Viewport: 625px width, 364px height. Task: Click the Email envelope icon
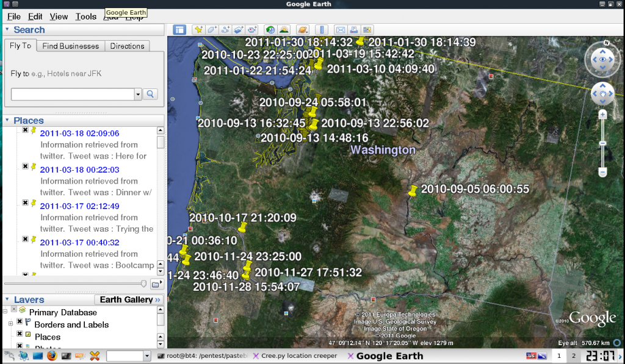340,30
